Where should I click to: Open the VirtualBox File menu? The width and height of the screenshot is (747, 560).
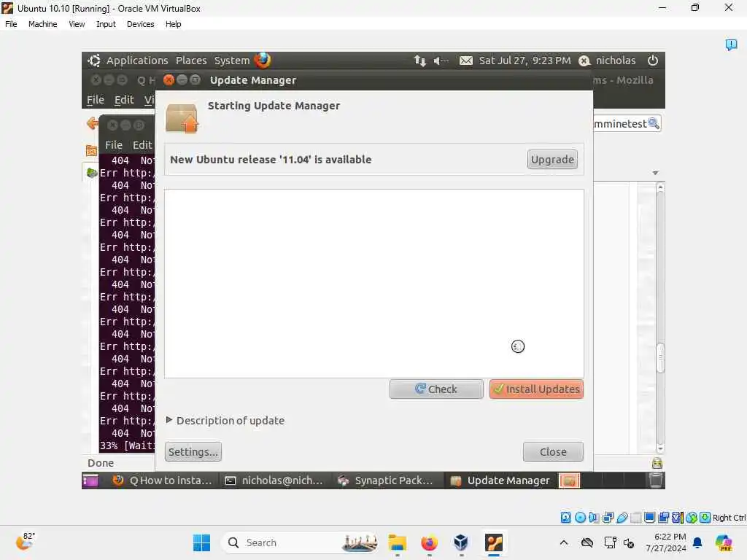click(11, 24)
